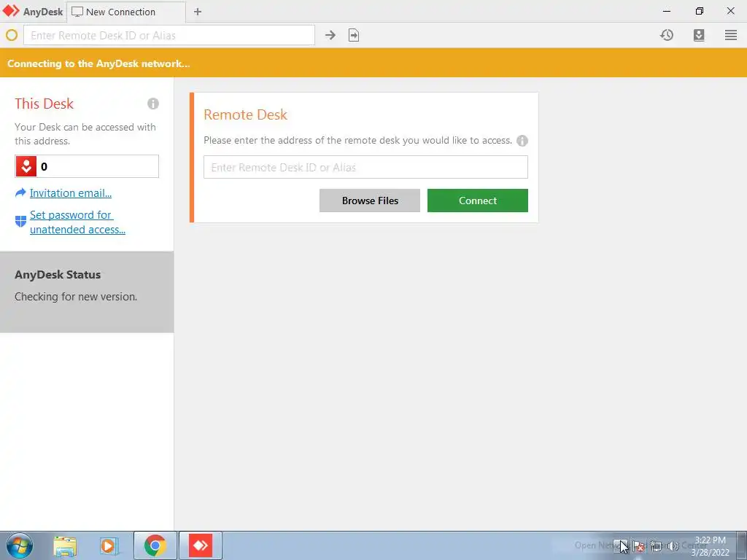The image size is (747, 560).
Task: Open the Action Center flag tray icon
Action: click(x=639, y=545)
